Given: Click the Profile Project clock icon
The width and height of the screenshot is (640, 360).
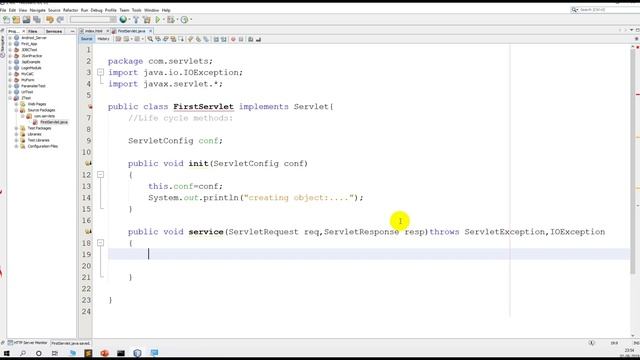Looking at the screenshot, I should click(x=184, y=20).
